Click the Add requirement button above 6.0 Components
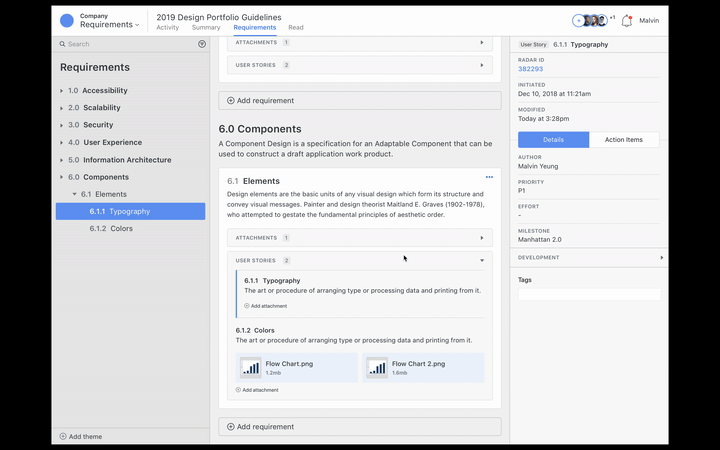 (x=360, y=101)
